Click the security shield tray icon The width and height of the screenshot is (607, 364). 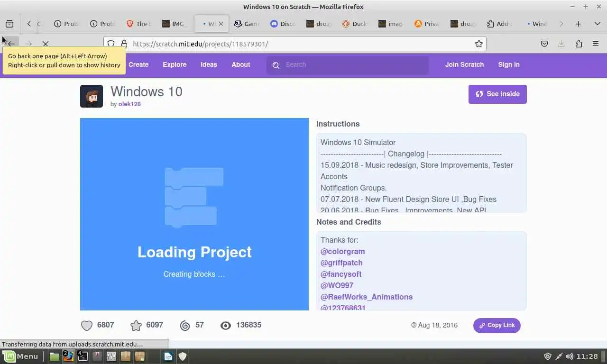(x=548, y=356)
